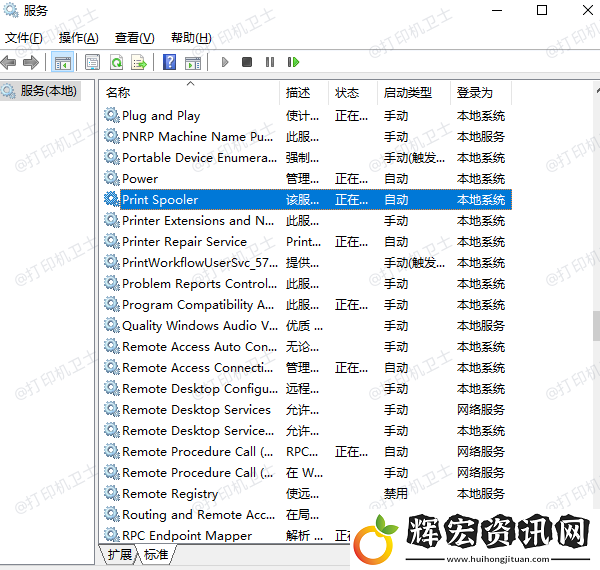Screen dimensions: 600x570
Task: Click 手动(触发... startup type of Portable Device Enumerator
Action: (414, 158)
